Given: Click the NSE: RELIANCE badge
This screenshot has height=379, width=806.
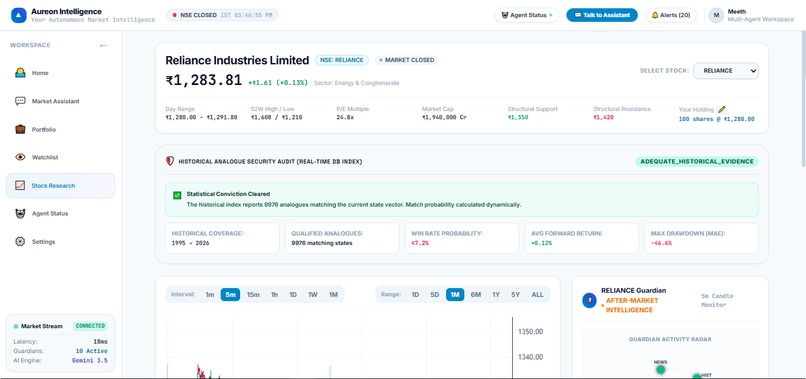Looking at the screenshot, I should click(342, 60).
